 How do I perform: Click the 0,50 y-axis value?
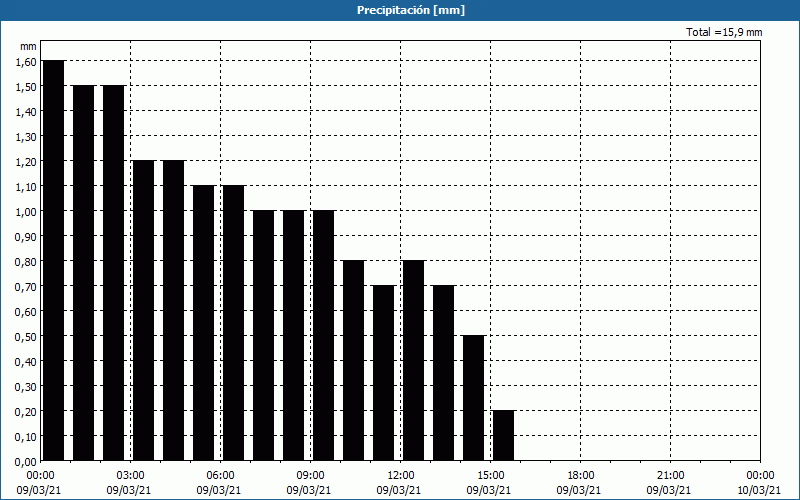pos(26,336)
